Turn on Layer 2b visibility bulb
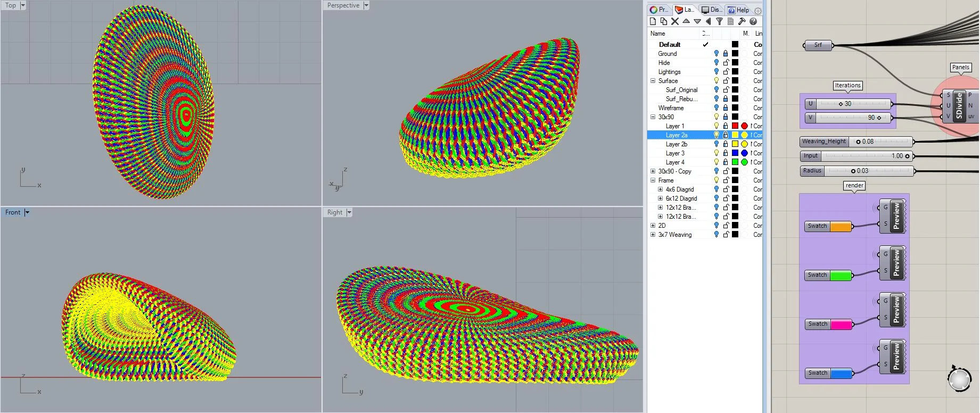 (x=717, y=144)
